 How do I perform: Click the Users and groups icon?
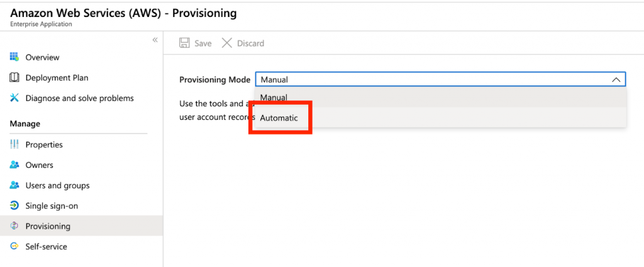[x=14, y=185]
